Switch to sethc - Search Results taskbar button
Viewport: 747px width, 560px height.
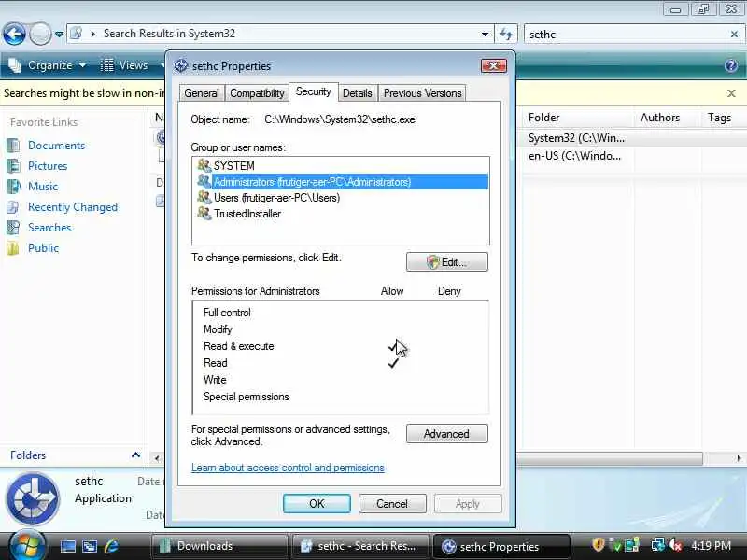point(360,546)
